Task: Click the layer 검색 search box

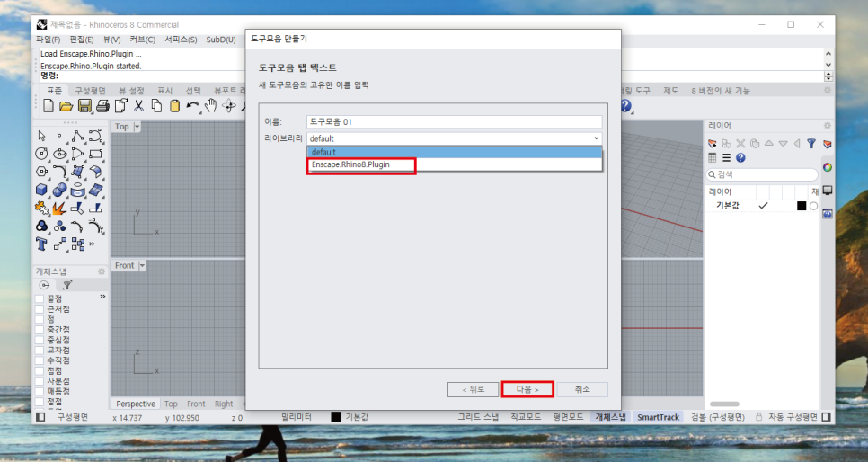Action: [x=762, y=174]
